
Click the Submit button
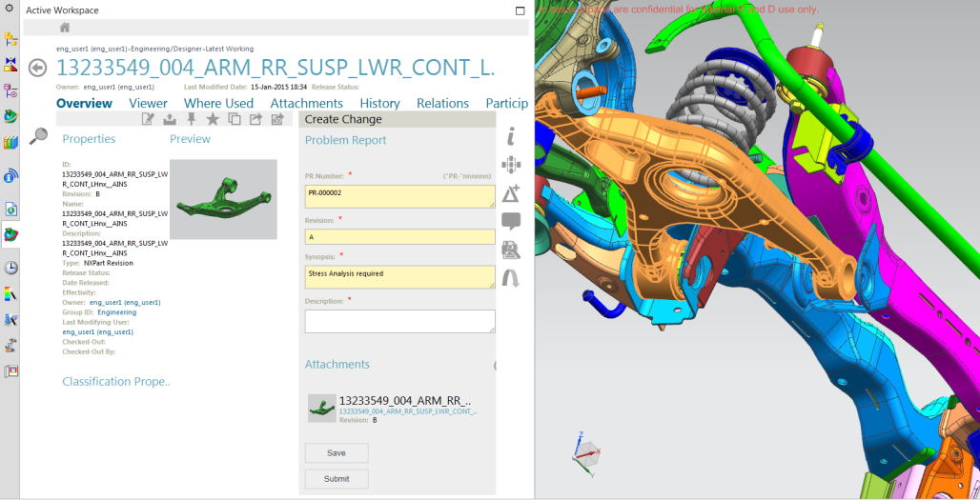click(x=337, y=479)
